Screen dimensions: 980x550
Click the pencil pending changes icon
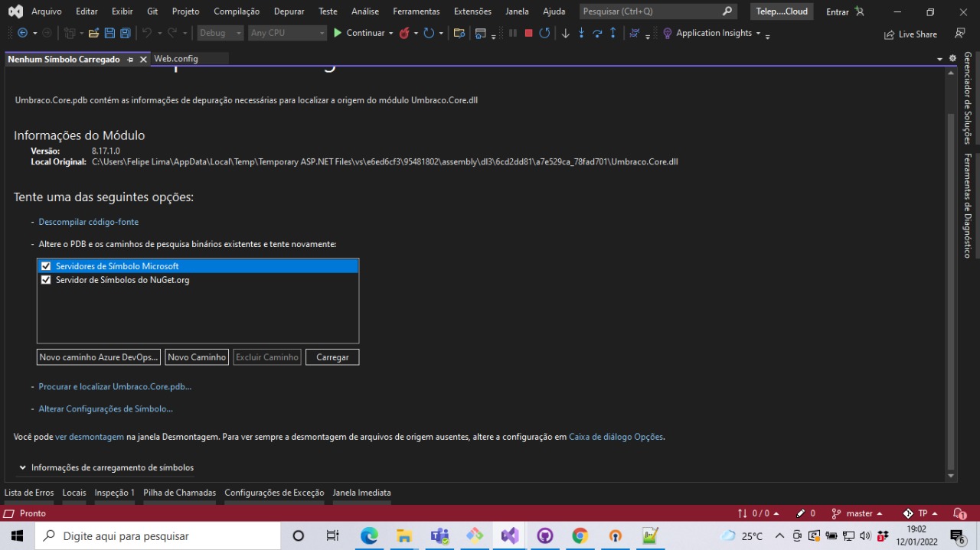coord(801,513)
